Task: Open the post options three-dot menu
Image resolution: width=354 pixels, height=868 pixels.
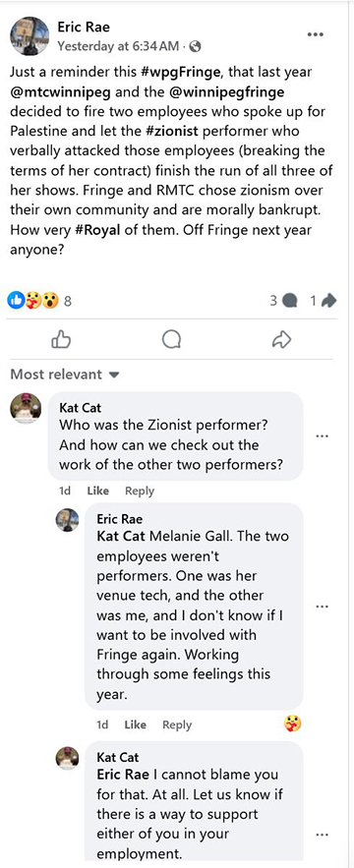Action: (315, 34)
